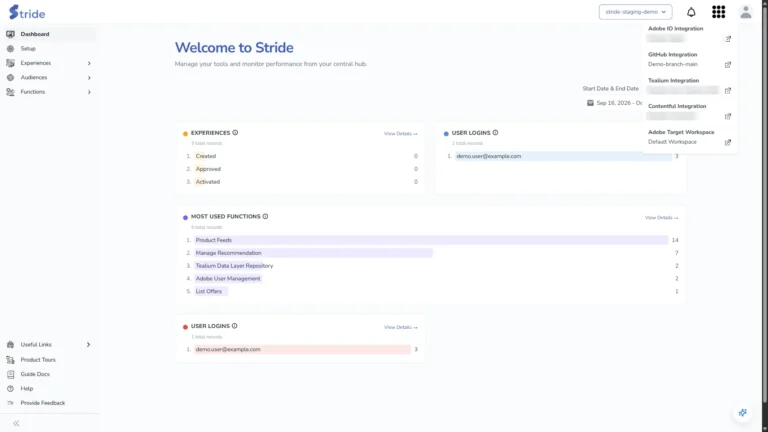This screenshot has width=768, height=432.
Task: Open Tealium Integration external link icon
Action: pos(728,91)
